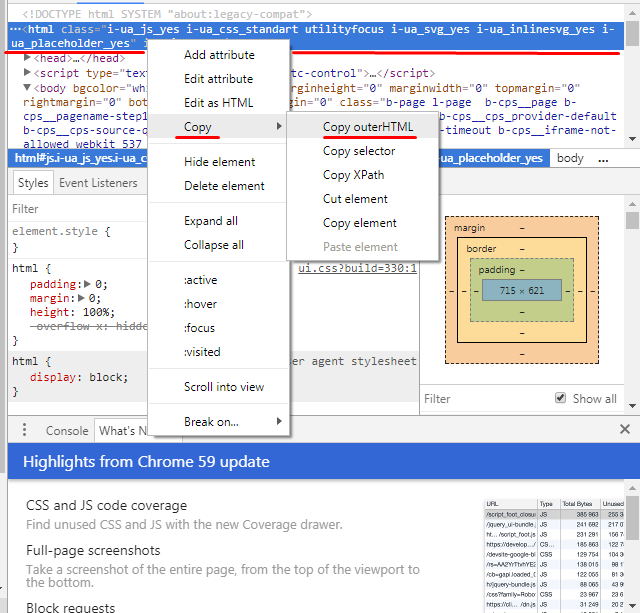Toggle the Show all checkbox
Screen dimensions: 640x613
(x=560, y=398)
